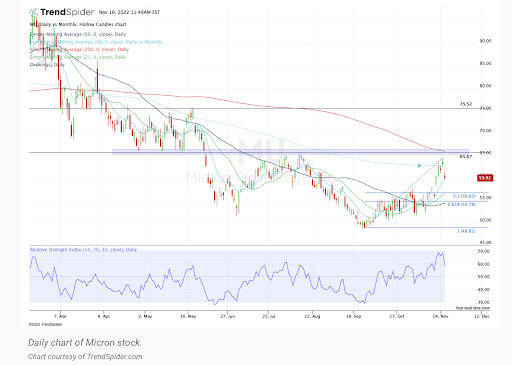Select the Simple Moving Average 200 label
Viewport: 512px width, 365px height.
point(79,49)
